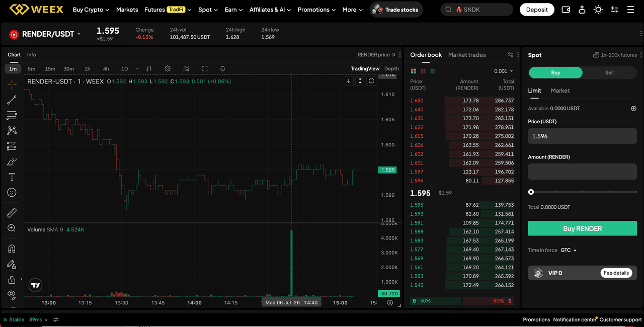Image resolution: width=644 pixels, height=327 pixels.
Task: Show both bids and asks order book view
Action: point(414,71)
